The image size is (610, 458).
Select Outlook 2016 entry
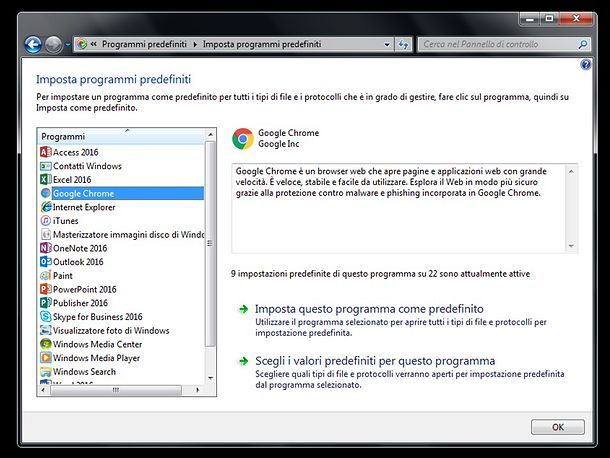(78, 261)
